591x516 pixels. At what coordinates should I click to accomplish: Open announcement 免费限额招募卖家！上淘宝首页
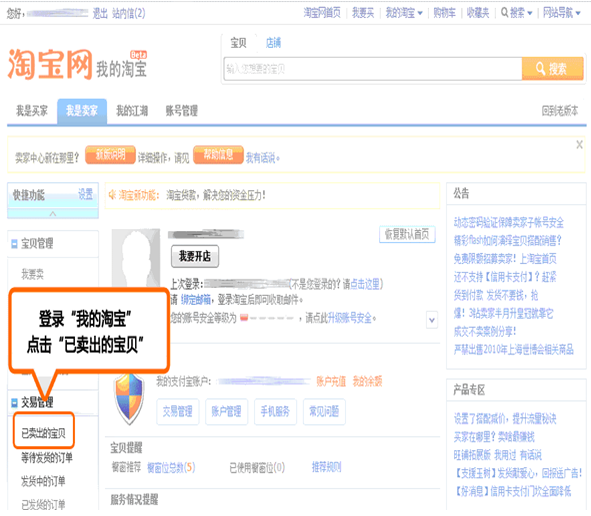tap(505, 259)
